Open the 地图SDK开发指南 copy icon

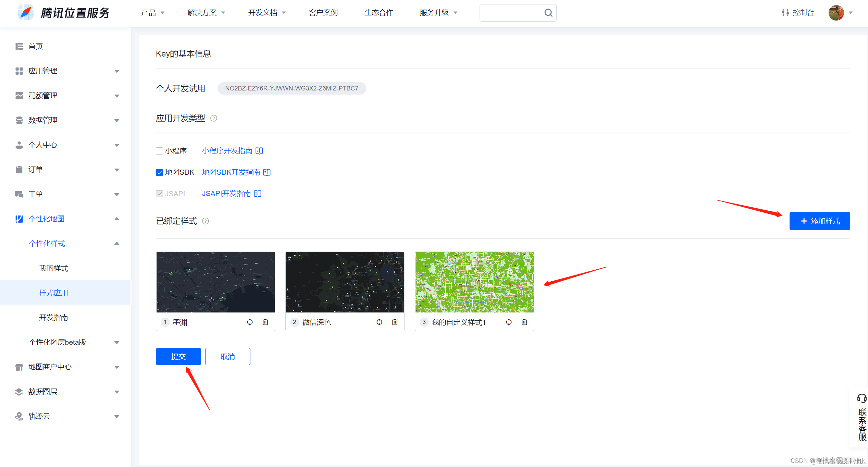[266, 172]
